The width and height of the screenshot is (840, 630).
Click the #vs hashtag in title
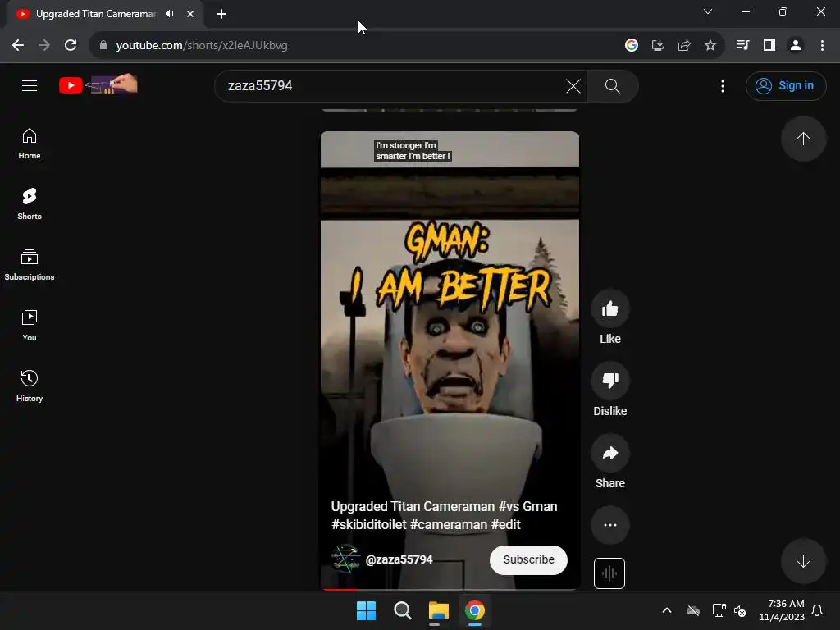[509, 507]
